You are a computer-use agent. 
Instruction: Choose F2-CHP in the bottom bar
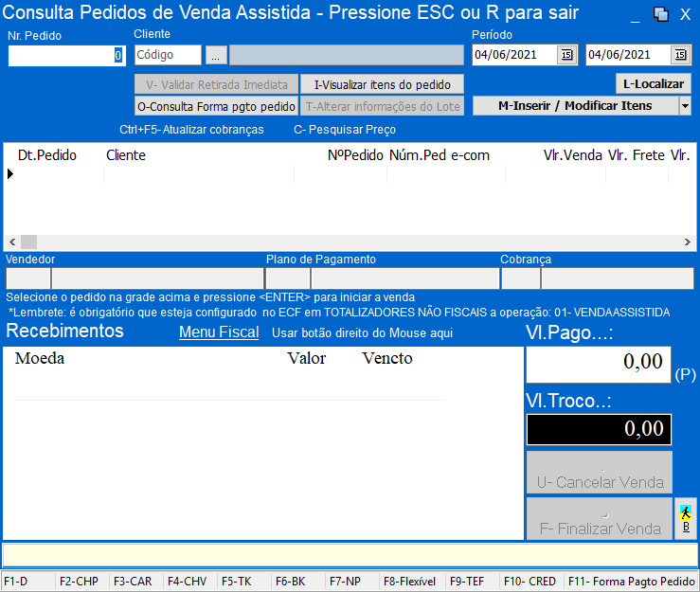[x=80, y=581]
